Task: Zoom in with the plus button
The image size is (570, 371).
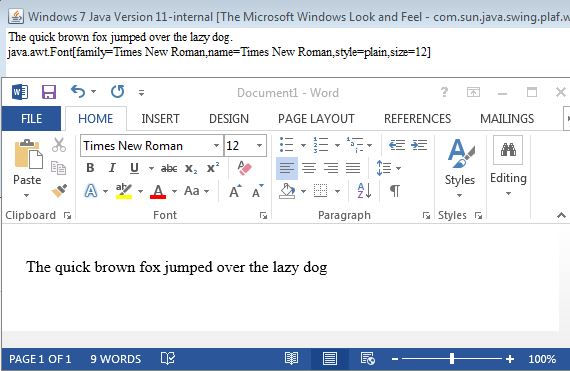Action: [x=510, y=359]
